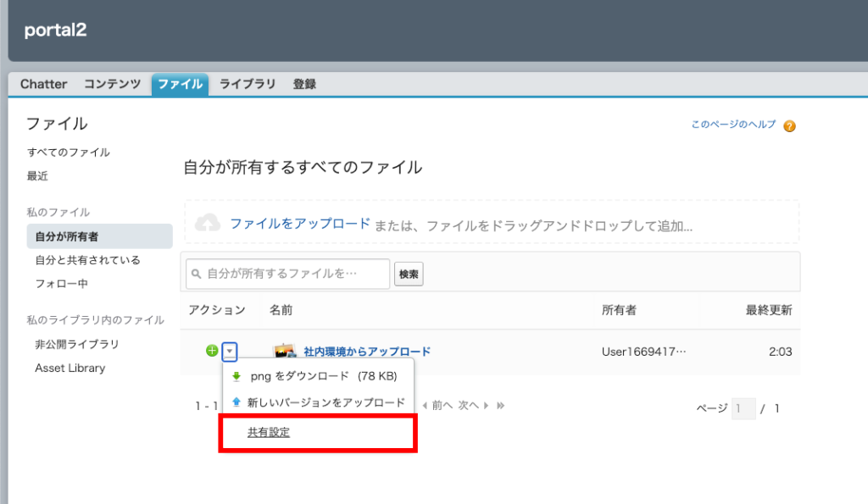The width and height of the screenshot is (868, 504).
Task: Click the ファイルをアップロード link
Action: pos(300,224)
